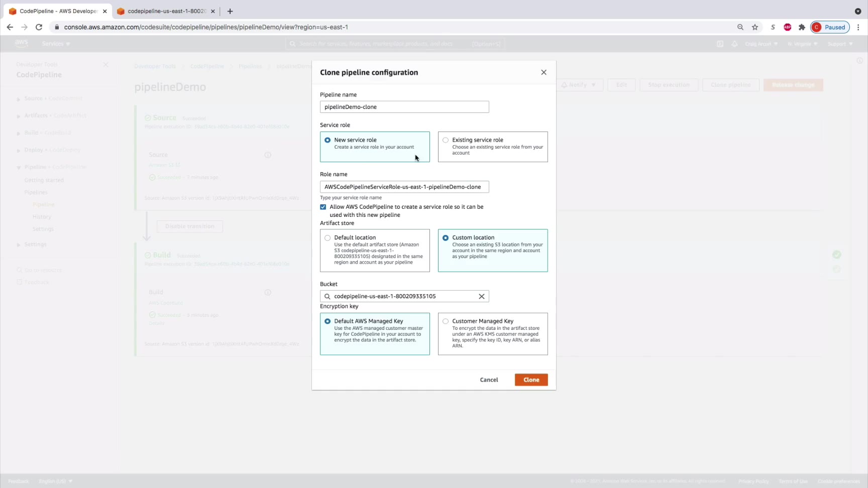The image size is (868, 488).
Task: Open the Notify dropdown button
Action: 579,85
